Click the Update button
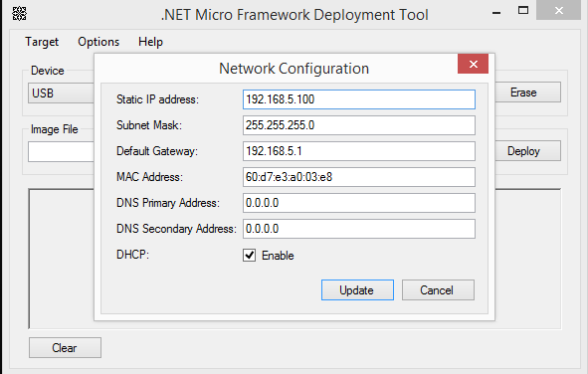This screenshot has height=374, width=588. (357, 290)
